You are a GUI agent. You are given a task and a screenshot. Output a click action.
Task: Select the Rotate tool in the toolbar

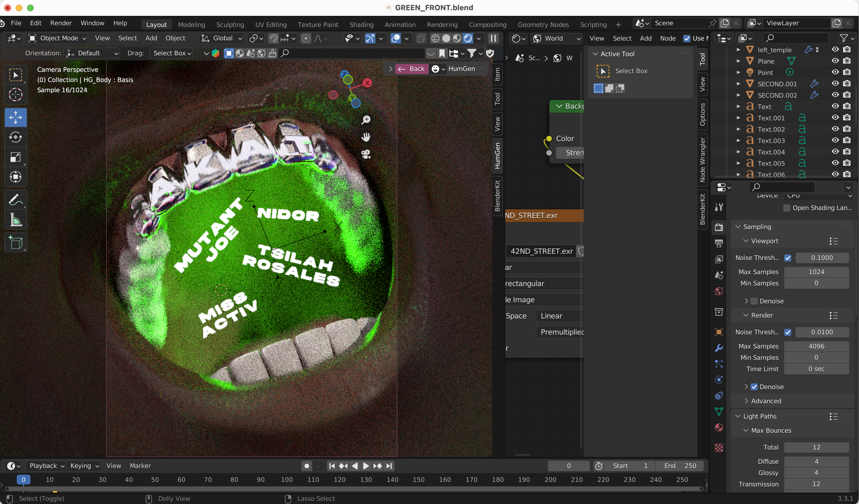15,137
